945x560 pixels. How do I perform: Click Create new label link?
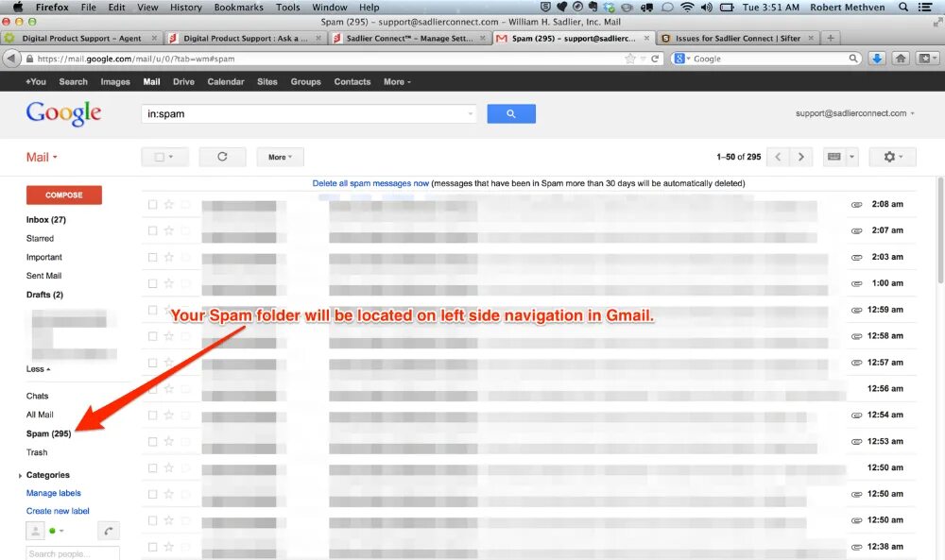58,511
